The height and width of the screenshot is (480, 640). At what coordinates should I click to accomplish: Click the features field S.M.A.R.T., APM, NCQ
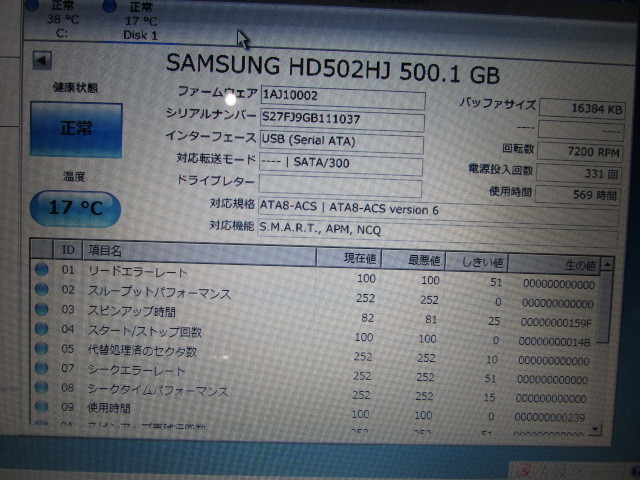point(438,233)
